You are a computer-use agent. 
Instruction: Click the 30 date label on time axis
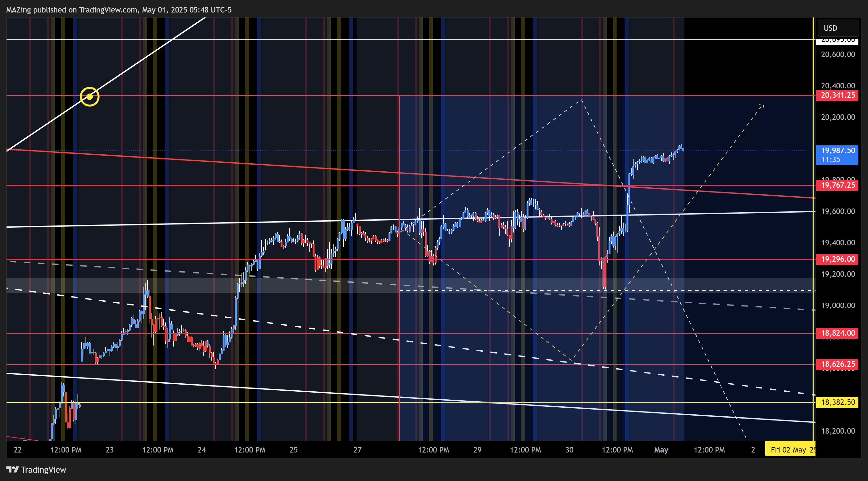tap(569, 450)
